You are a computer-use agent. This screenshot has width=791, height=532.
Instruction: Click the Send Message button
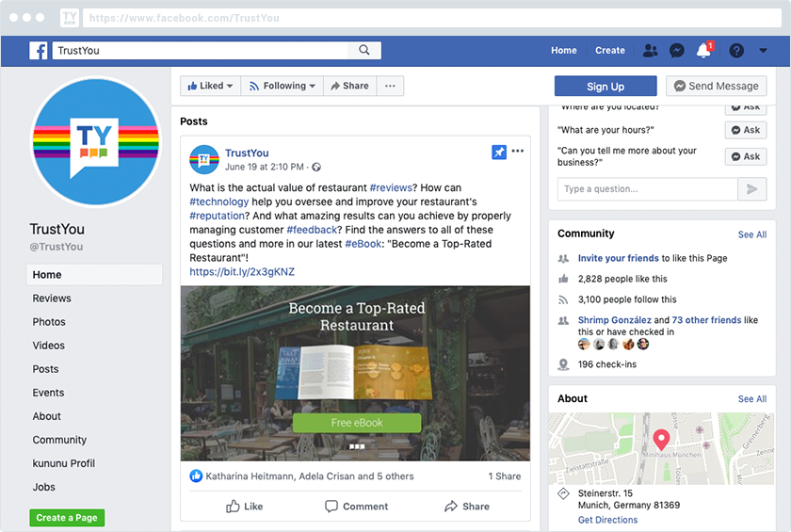[717, 87]
